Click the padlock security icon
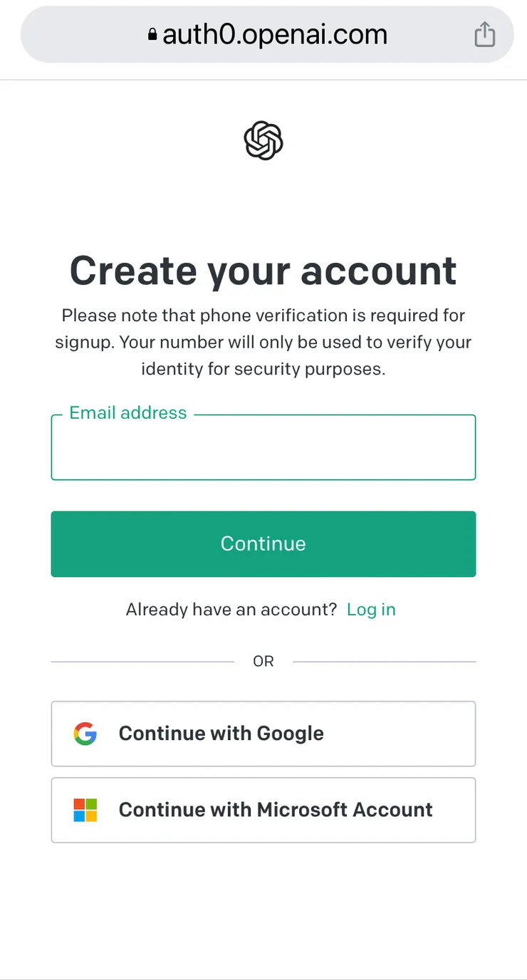Image resolution: width=527 pixels, height=980 pixels. tap(152, 35)
